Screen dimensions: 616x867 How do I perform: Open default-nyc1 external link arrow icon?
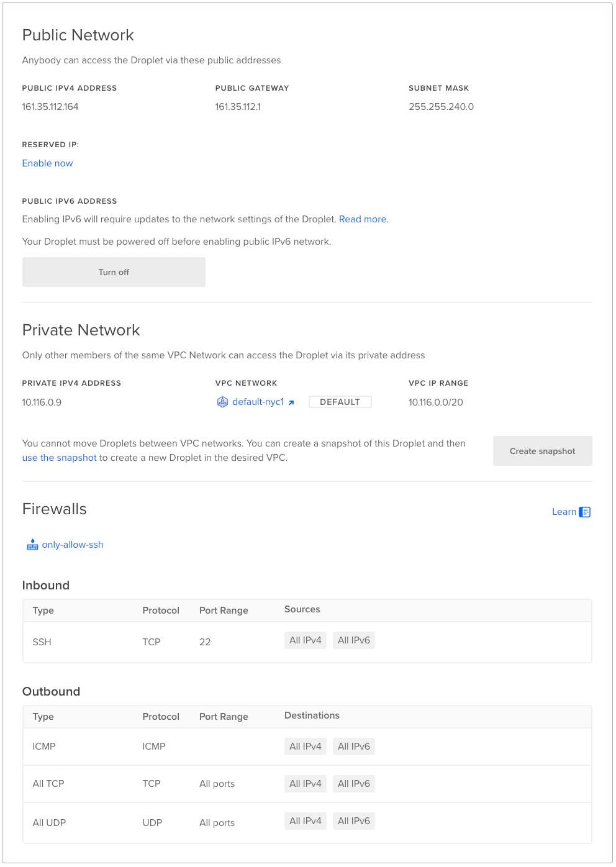pyautogui.click(x=291, y=402)
